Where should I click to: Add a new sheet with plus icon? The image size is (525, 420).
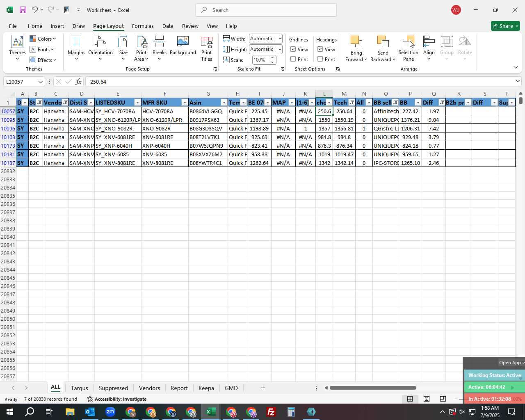click(x=263, y=388)
